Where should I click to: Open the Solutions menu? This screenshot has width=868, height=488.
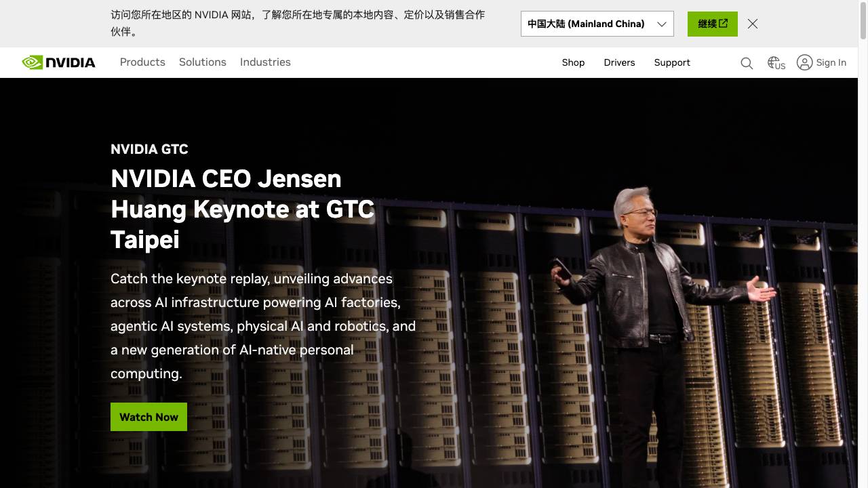pyautogui.click(x=203, y=62)
